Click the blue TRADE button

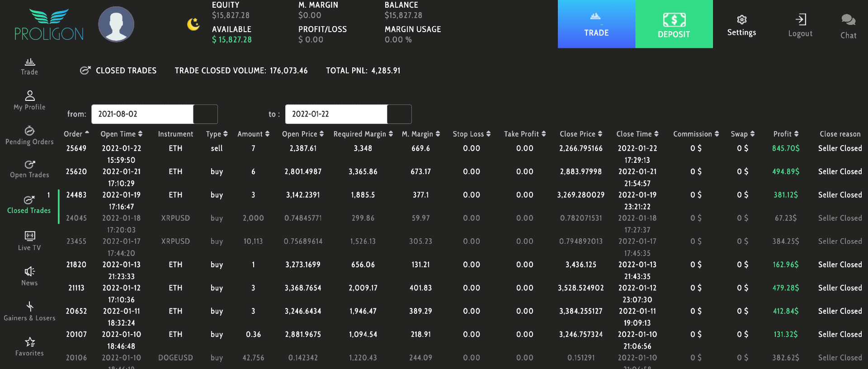(596, 24)
